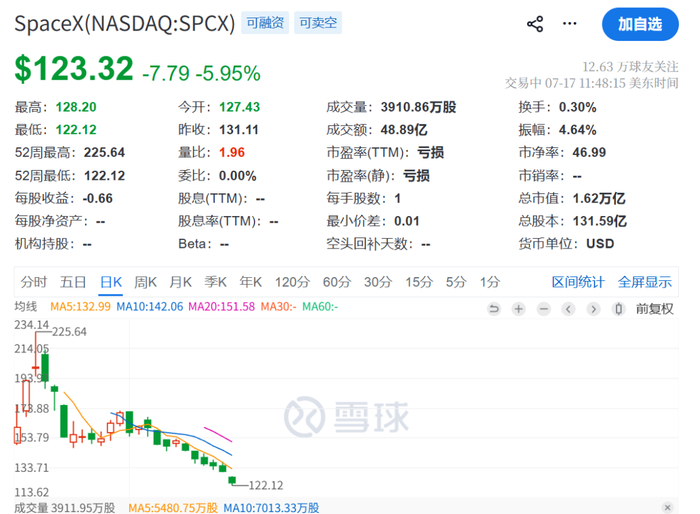This screenshot has width=700, height=514.
Task: Click the 52周最高 225.64 value
Action: pyautogui.click(x=104, y=153)
